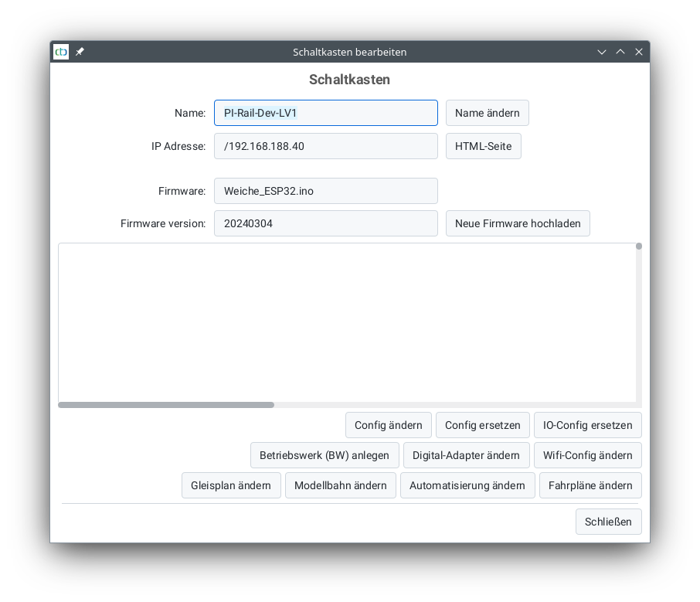Toggle the pin window icon
Image resolution: width=700 pixels, height=602 pixels.
(80, 52)
